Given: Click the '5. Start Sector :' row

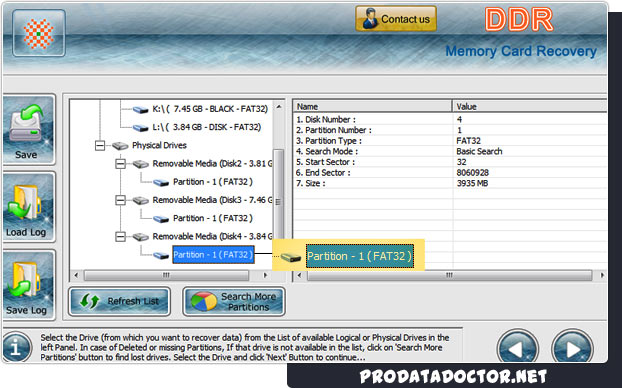Looking at the screenshot, I should point(450,162).
